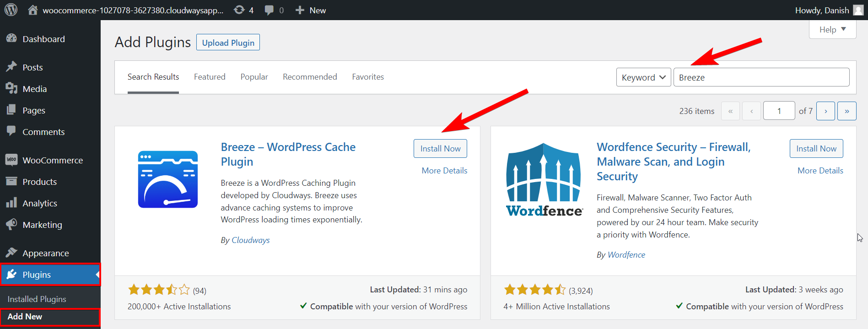Click the Wordfence shield logo
Viewport: 868px width, 329px height.
544,179
